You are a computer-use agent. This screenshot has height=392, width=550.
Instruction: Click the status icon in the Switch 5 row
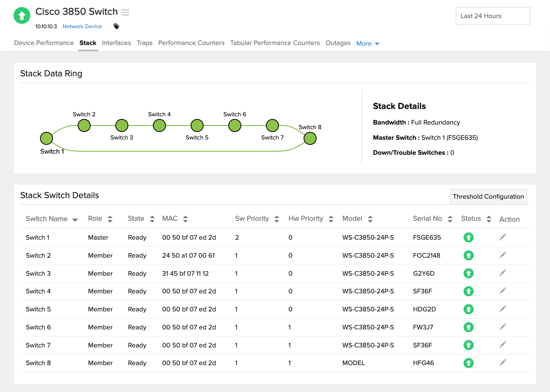[x=468, y=309]
